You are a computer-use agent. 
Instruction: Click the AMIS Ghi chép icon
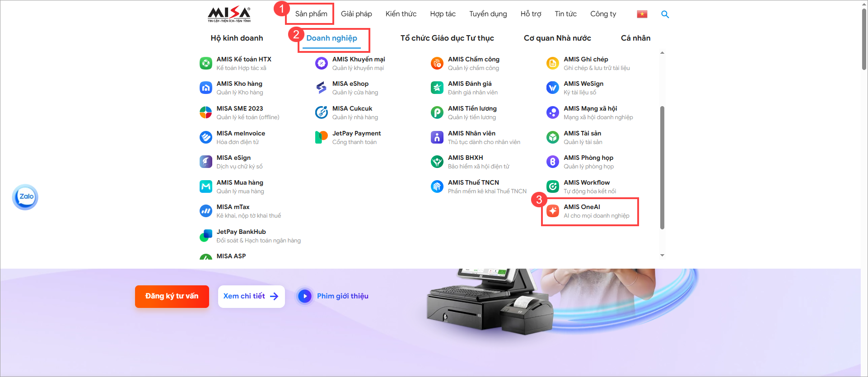tap(553, 64)
